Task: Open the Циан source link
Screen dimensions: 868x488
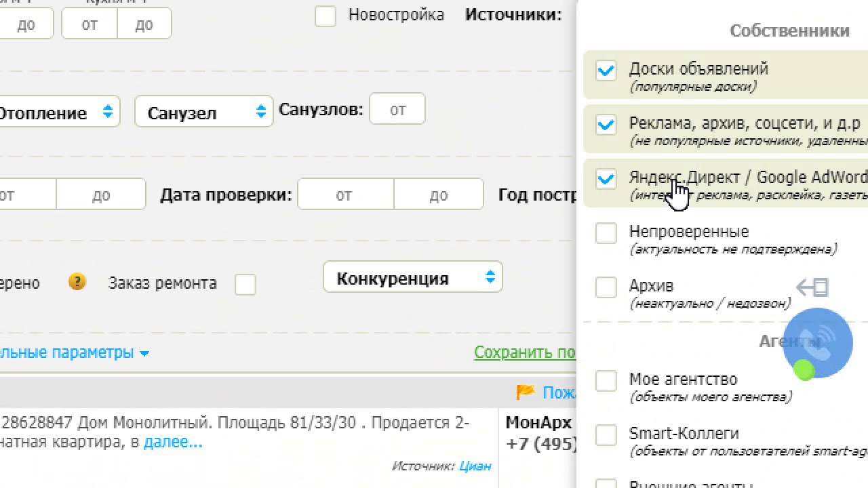Action: pyautogui.click(x=475, y=466)
